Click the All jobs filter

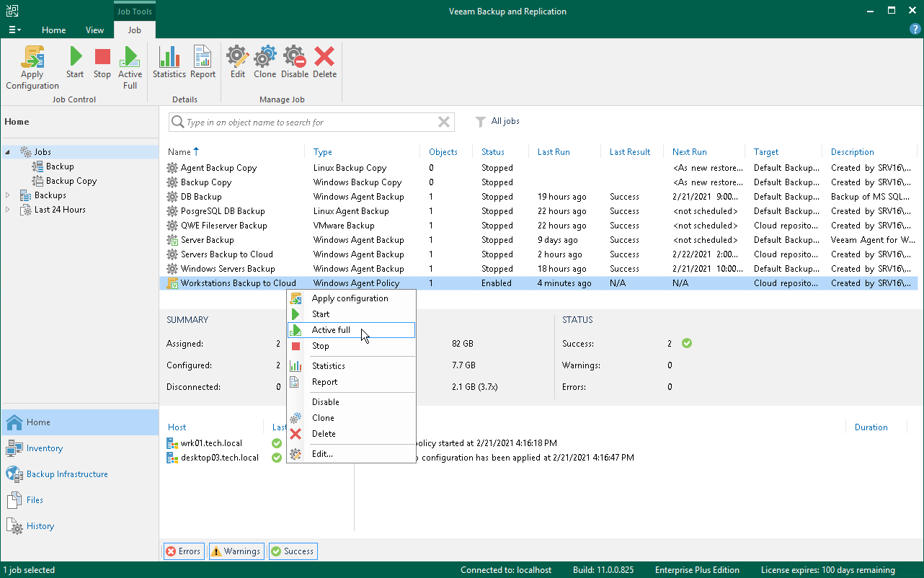click(505, 122)
